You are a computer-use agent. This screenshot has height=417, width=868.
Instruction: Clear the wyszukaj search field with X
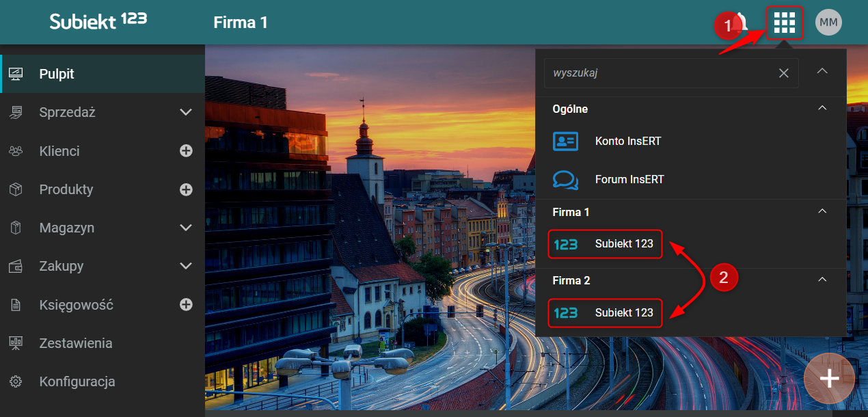[x=784, y=73]
